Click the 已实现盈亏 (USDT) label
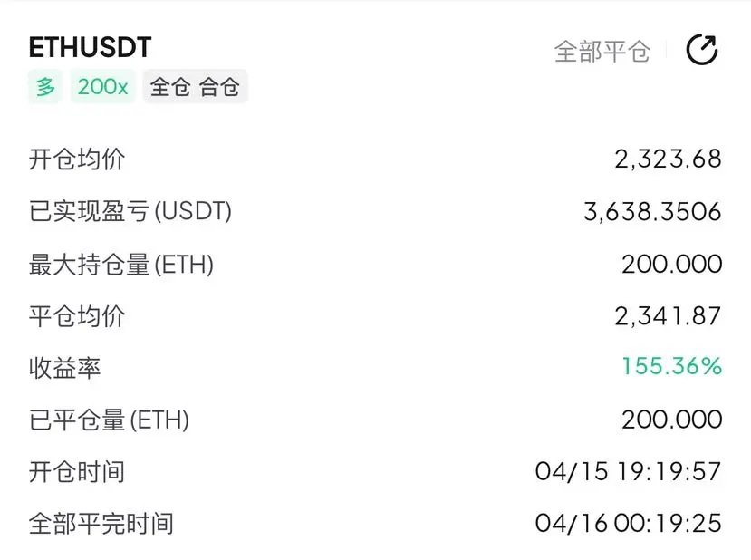This screenshot has height=560, width=751. [x=130, y=211]
